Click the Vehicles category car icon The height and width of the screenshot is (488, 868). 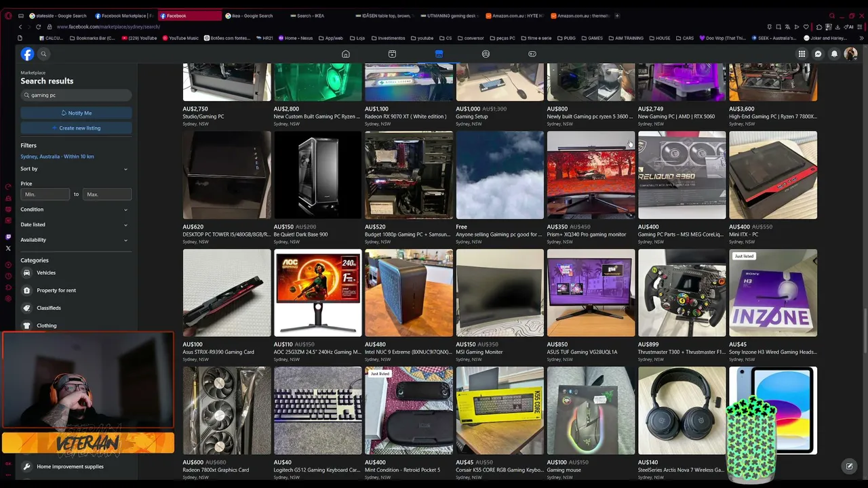click(26, 272)
